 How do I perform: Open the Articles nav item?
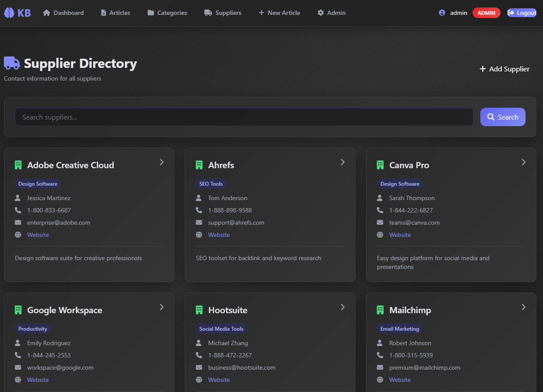116,13
